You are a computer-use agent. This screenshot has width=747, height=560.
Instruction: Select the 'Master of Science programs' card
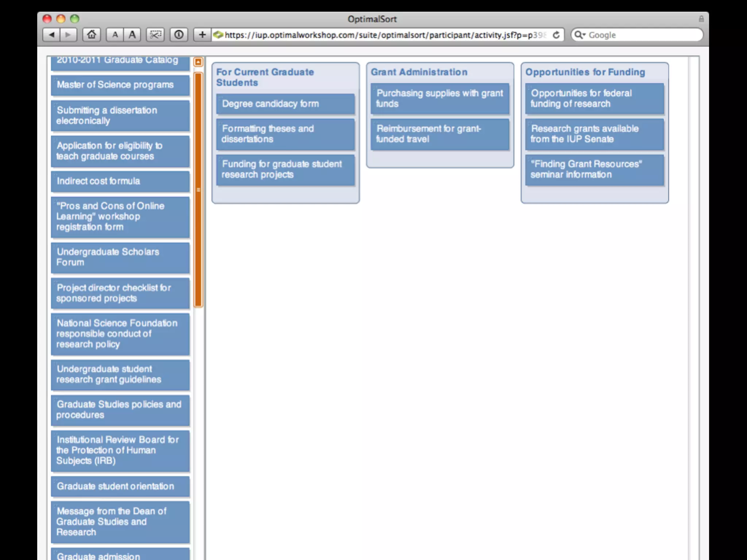pos(120,85)
